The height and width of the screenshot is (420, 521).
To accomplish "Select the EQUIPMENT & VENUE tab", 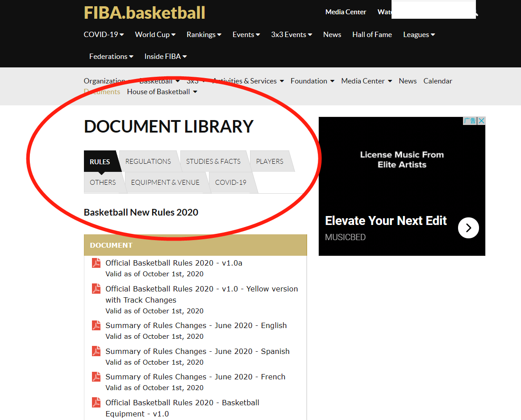I will [x=165, y=182].
